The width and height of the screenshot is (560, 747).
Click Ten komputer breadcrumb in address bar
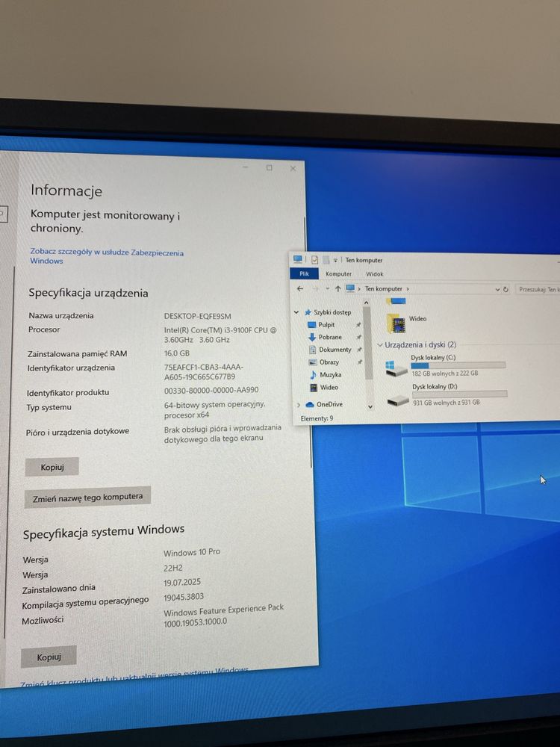[383, 288]
